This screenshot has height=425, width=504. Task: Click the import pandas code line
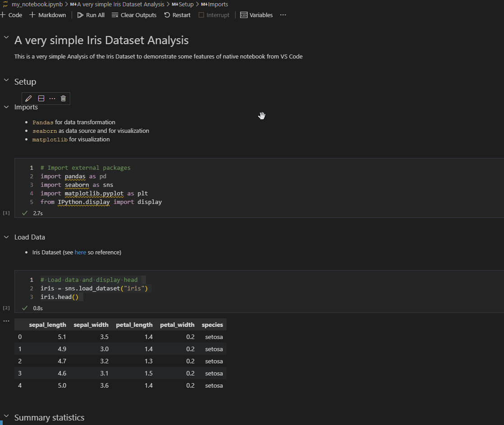[73, 176]
